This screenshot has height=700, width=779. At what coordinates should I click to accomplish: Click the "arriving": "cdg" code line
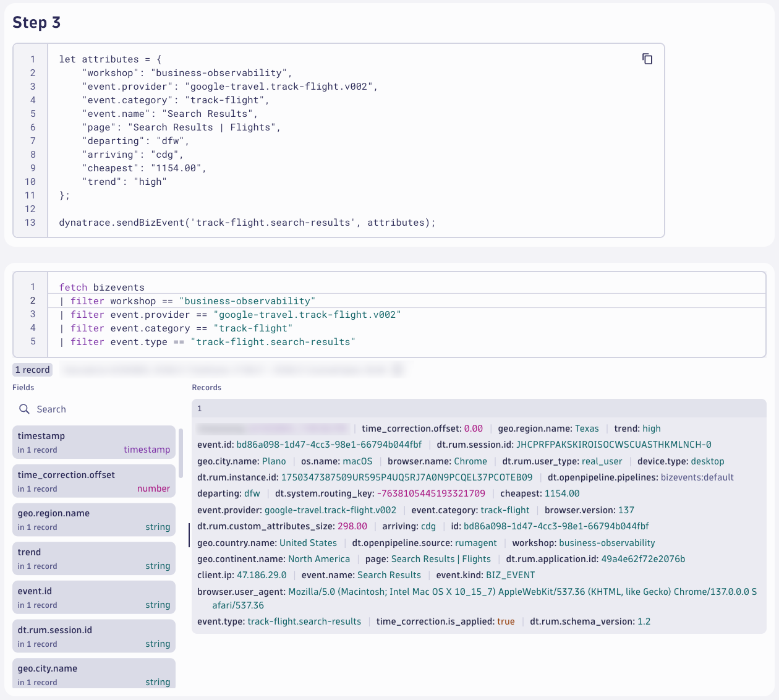pyautogui.click(x=133, y=155)
